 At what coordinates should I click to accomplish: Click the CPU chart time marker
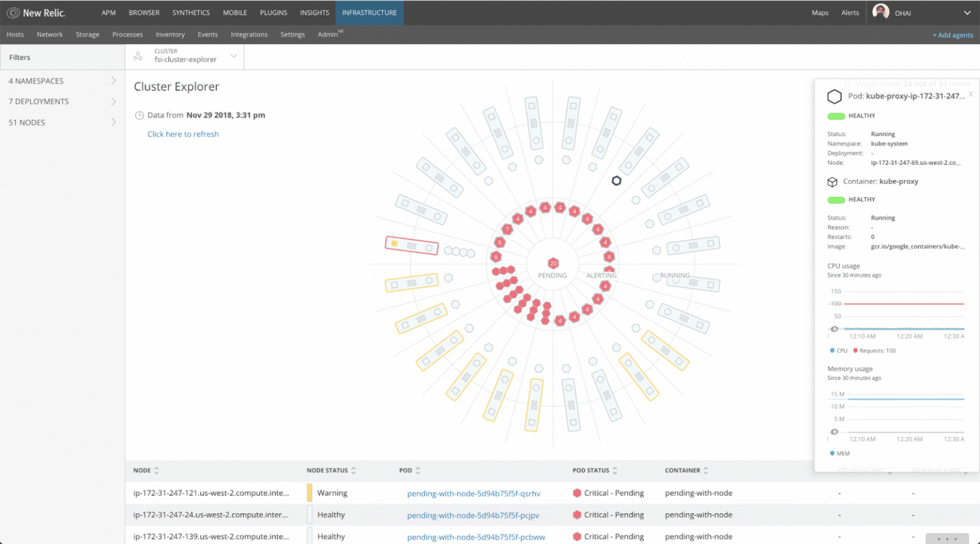(835, 329)
